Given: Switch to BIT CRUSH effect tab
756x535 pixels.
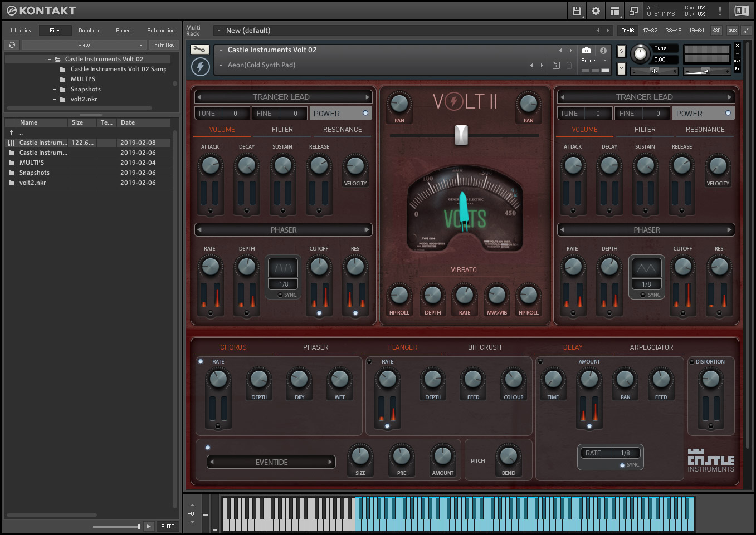Looking at the screenshot, I should point(484,347).
